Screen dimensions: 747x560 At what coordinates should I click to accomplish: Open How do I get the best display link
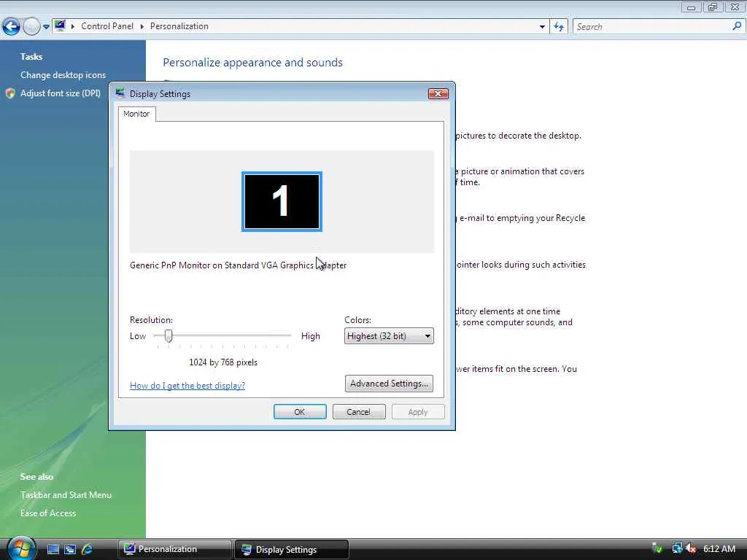pyautogui.click(x=187, y=385)
